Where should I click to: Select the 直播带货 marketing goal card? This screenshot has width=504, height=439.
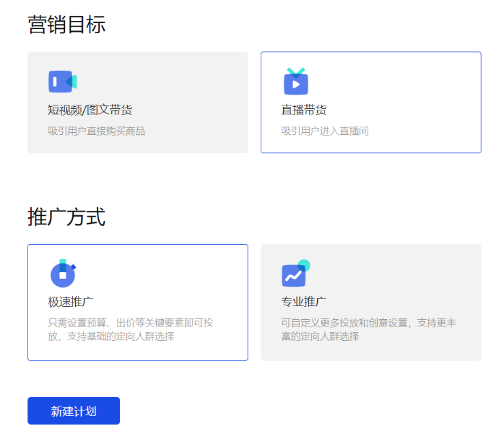click(370, 102)
